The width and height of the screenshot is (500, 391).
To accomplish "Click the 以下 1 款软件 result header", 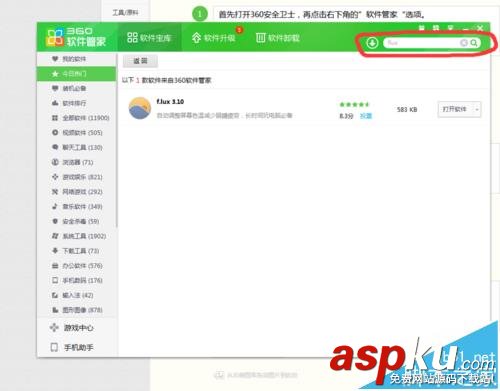I will click(167, 80).
